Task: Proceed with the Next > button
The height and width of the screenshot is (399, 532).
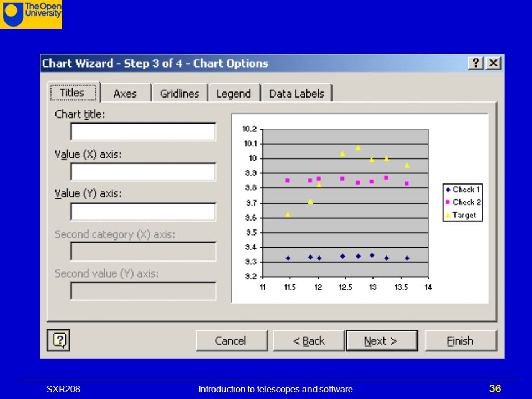Action: pos(382,341)
